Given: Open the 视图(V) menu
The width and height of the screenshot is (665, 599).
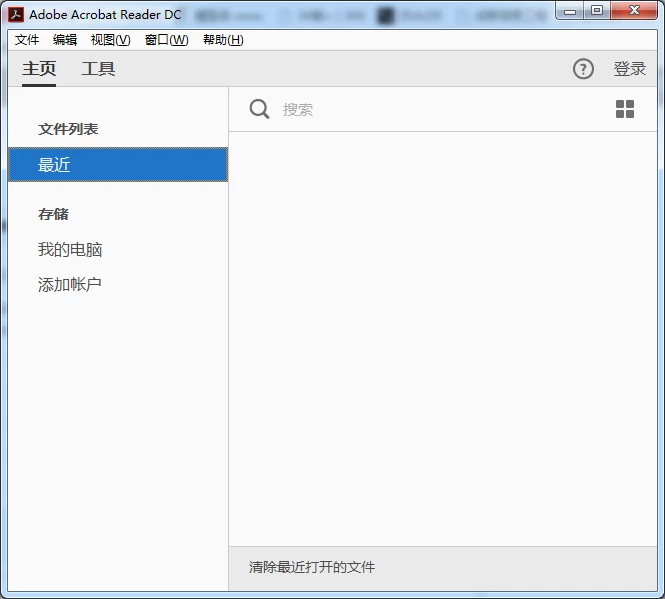Looking at the screenshot, I should [111, 40].
